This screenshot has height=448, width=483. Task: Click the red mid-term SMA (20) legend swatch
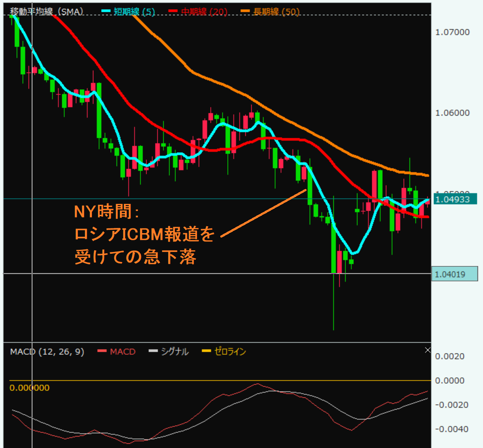(173, 11)
